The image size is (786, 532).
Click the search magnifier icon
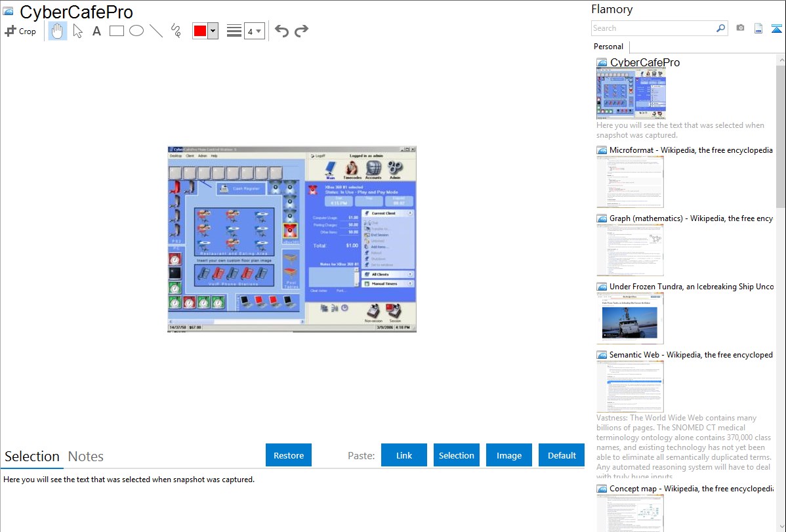721,28
